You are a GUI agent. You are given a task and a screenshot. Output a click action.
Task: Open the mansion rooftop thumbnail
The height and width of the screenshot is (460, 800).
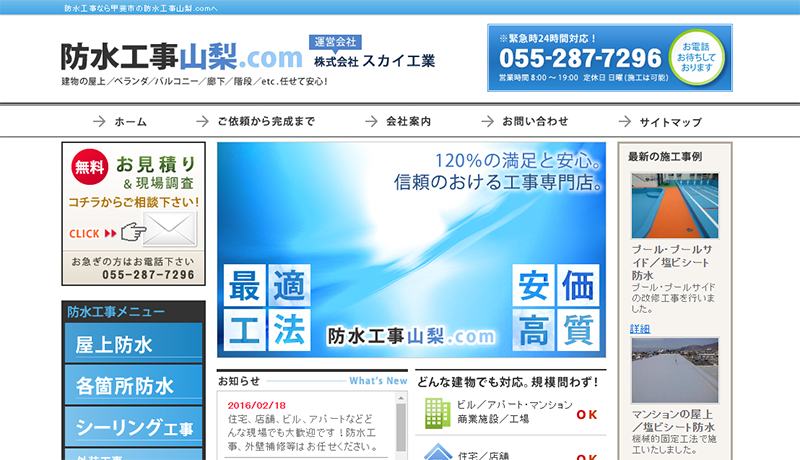[x=674, y=370]
